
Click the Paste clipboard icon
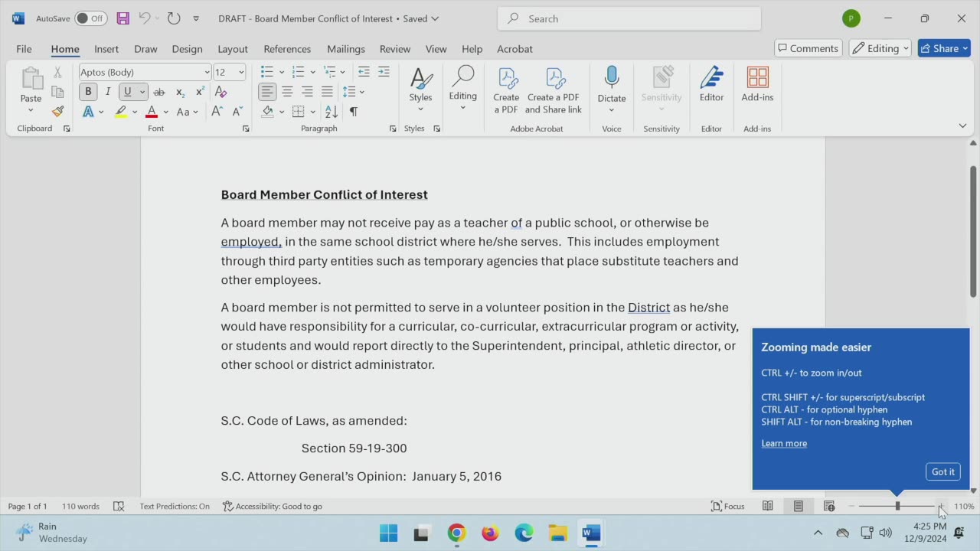coord(31,79)
